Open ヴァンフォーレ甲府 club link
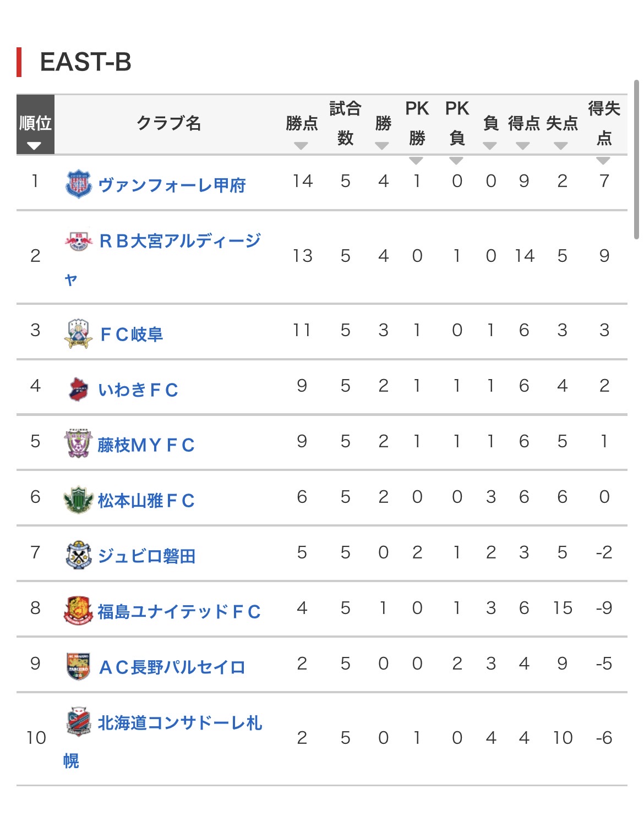 (172, 185)
